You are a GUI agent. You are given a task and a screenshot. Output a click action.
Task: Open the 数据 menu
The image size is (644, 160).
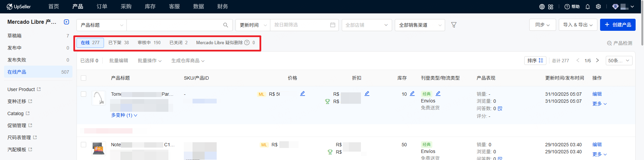click(199, 6)
